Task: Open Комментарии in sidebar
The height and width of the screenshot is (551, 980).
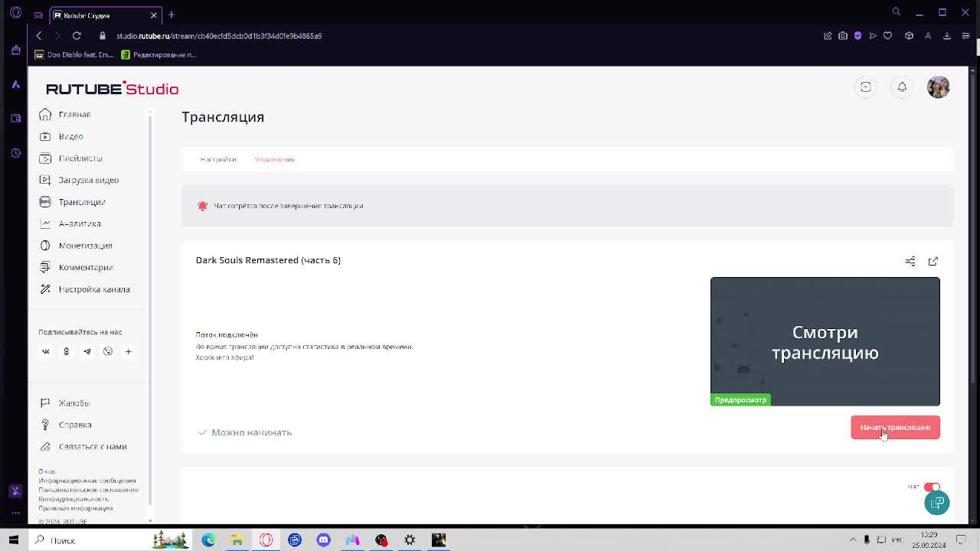Action: 85,267
